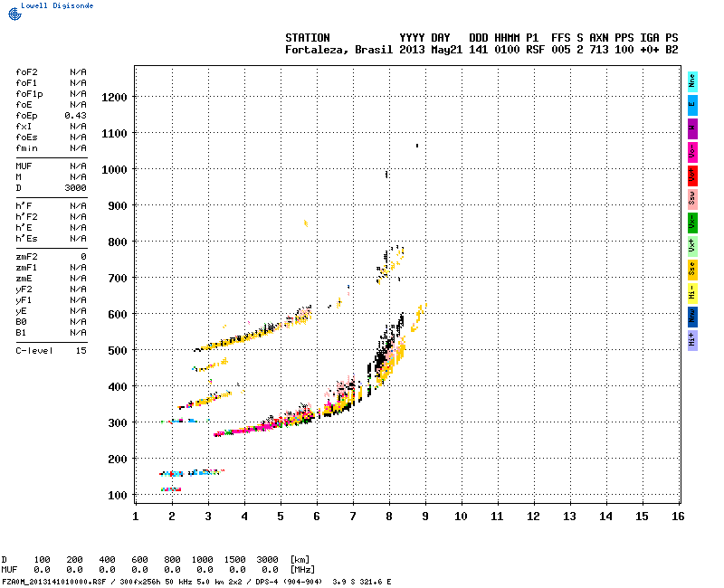The image size is (724, 588).
Task: Click the 100 km height axis label
Action: coord(118,495)
